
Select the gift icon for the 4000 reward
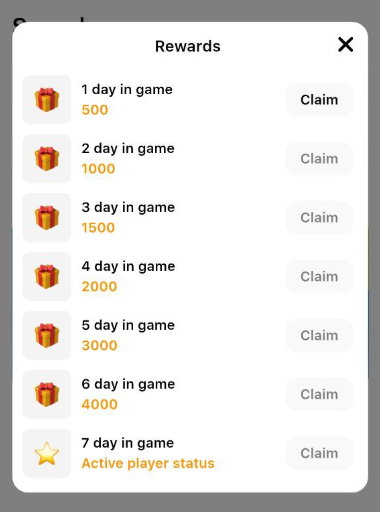pyautogui.click(x=47, y=394)
